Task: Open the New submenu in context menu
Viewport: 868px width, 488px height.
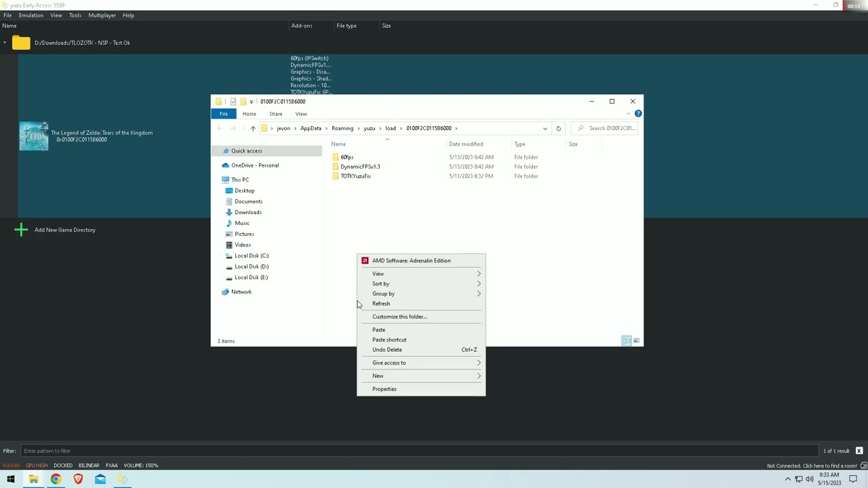Action: point(421,375)
